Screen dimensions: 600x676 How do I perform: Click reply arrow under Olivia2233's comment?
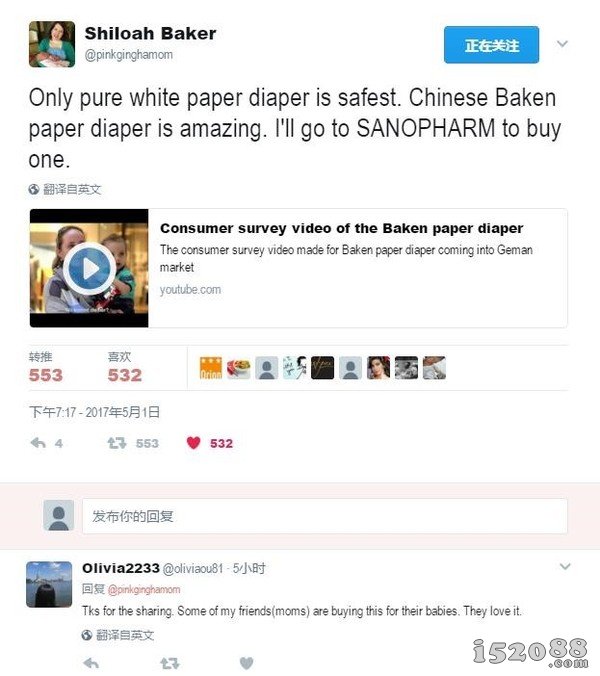(91, 663)
